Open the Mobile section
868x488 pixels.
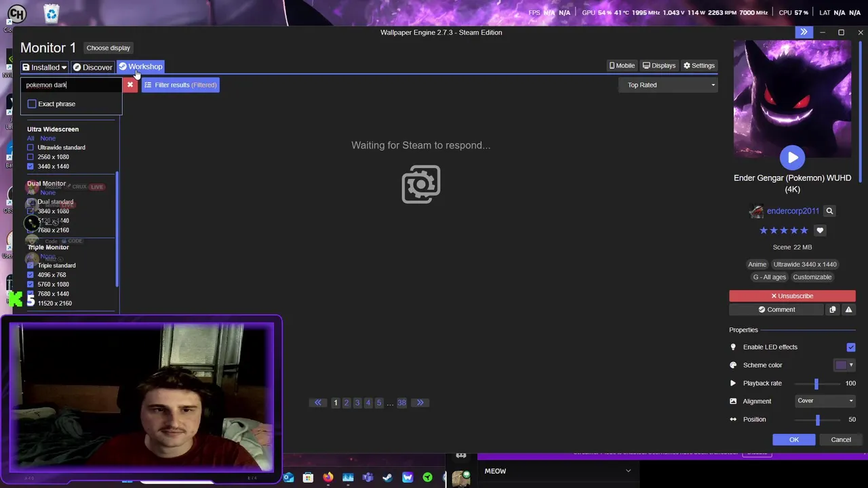coord(622,66)
